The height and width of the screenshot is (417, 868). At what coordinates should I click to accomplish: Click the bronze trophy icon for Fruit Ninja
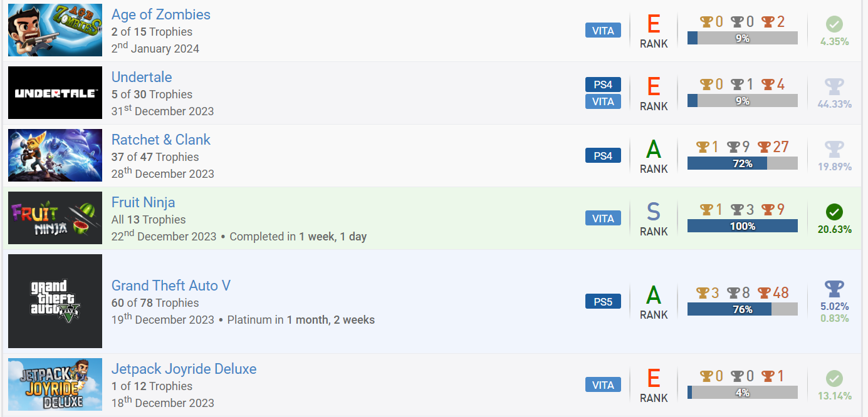[x=768, y=210]
